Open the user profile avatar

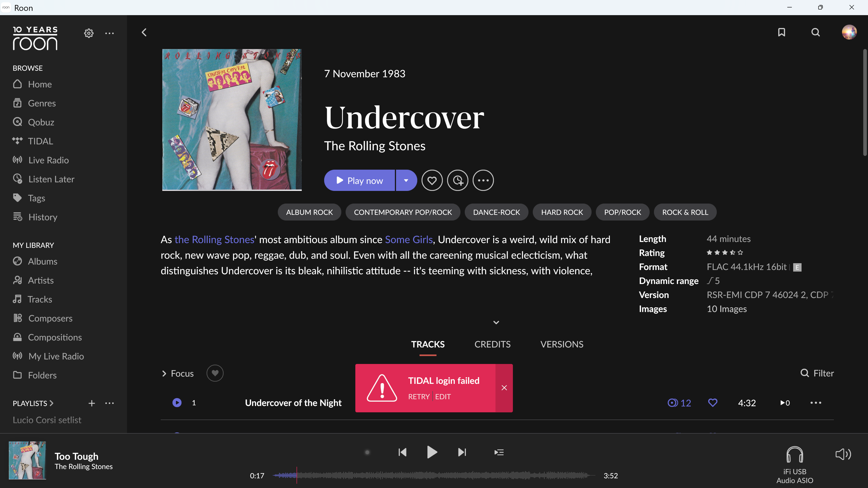[849, 32]
